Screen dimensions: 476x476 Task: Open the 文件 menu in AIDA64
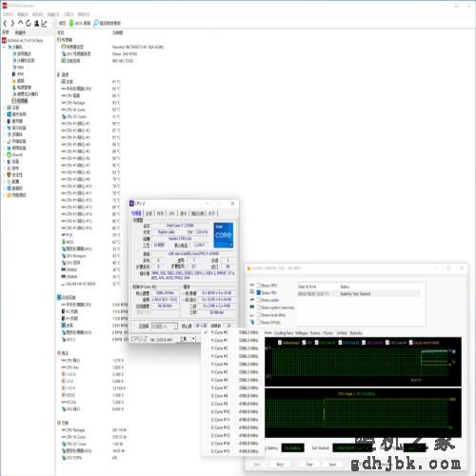[9, 14]
